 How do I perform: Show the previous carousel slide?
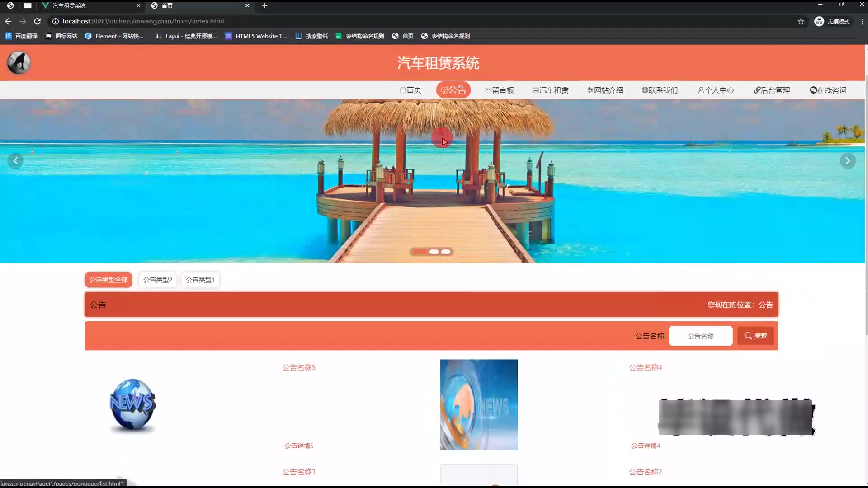(x=15, y=160)
